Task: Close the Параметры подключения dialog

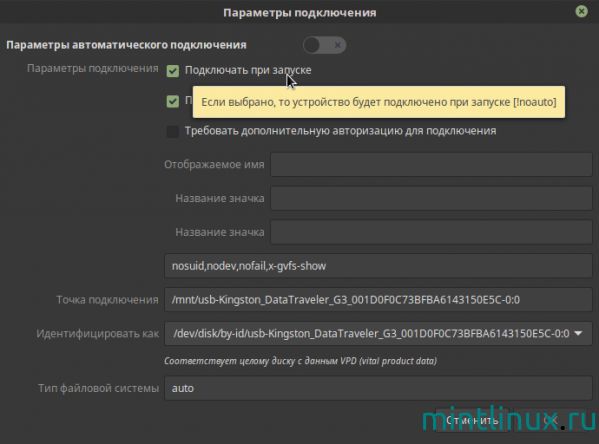Action: click(x=581, y=11)
